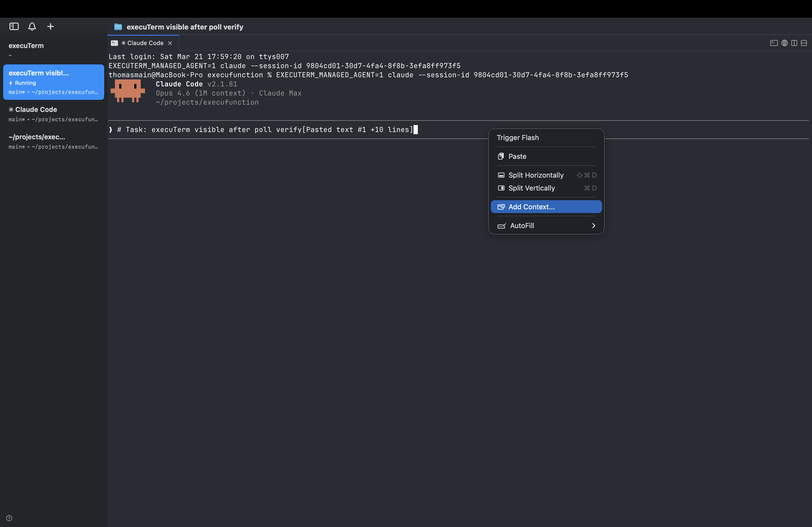Select the running execuTerm session
Image resolution: width=812 pixels, height=527 pixels.
pos(53,82)
